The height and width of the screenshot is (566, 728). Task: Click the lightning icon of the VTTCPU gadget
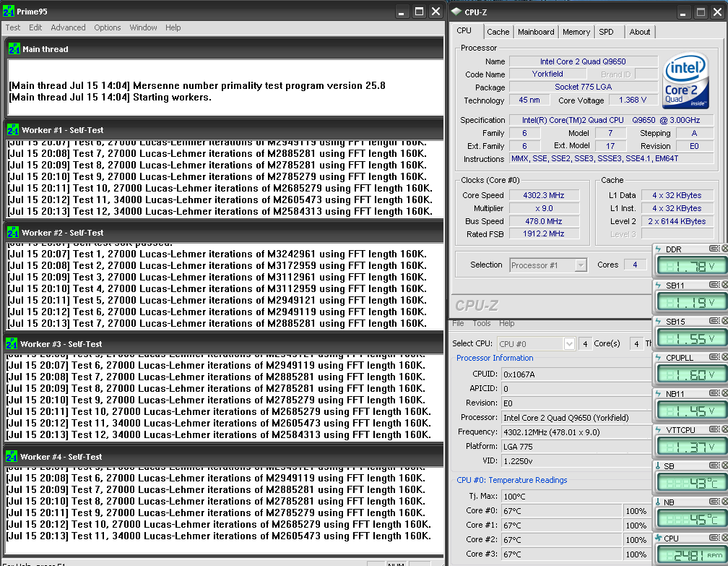point(659,430)
